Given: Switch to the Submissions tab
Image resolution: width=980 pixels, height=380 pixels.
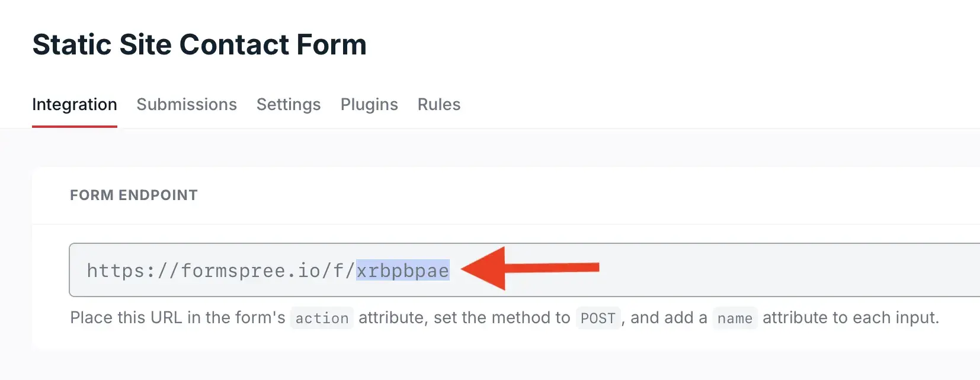Looking at the screenshot, I should (186, 105).
